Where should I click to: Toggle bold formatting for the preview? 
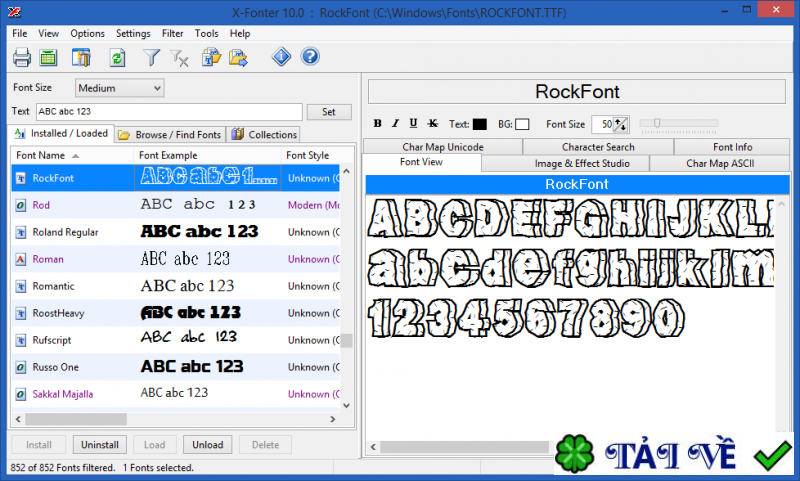click(x=378, y=124)
